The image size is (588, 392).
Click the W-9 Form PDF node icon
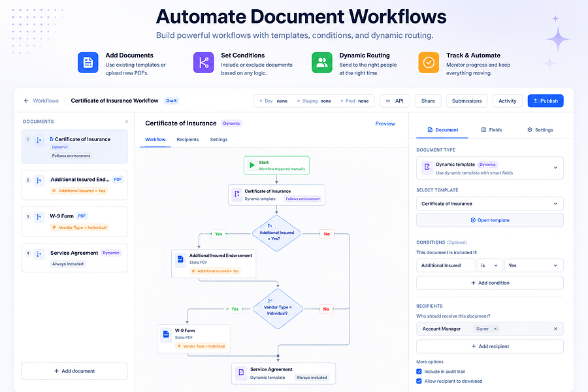(166, 335)
